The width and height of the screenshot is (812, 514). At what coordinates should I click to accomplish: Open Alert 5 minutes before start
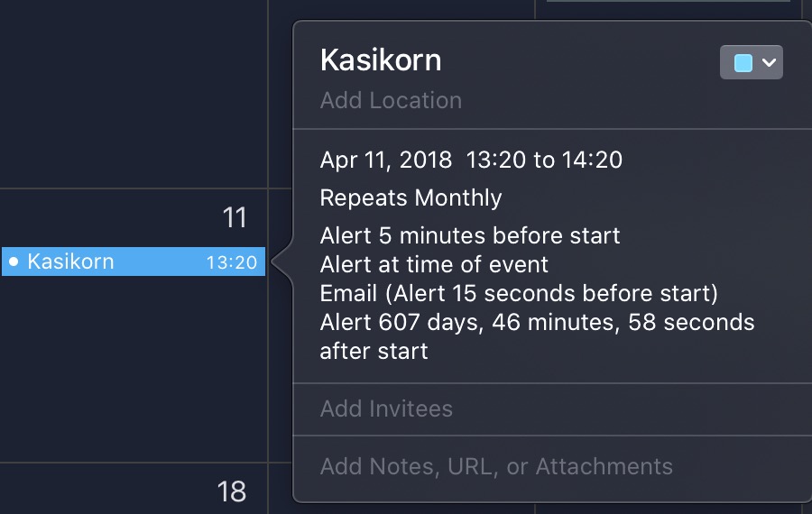pyautogui.click(x=469, y=236)
